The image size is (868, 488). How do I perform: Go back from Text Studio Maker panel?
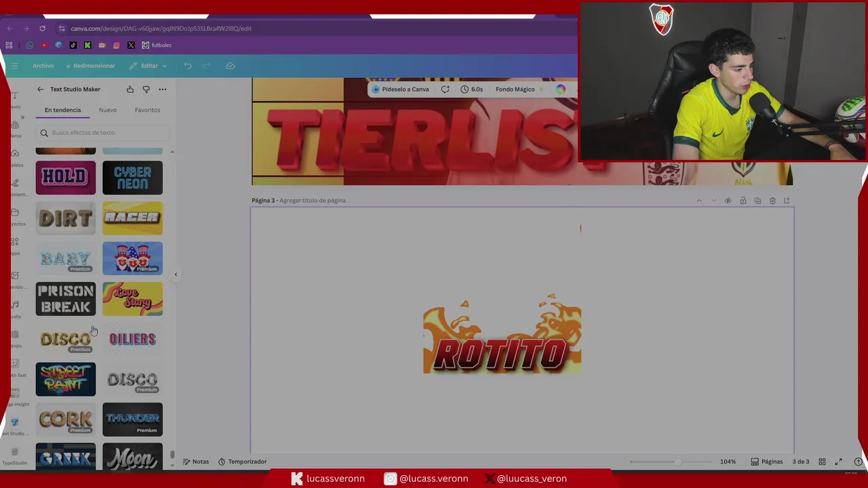pos(40,89)
